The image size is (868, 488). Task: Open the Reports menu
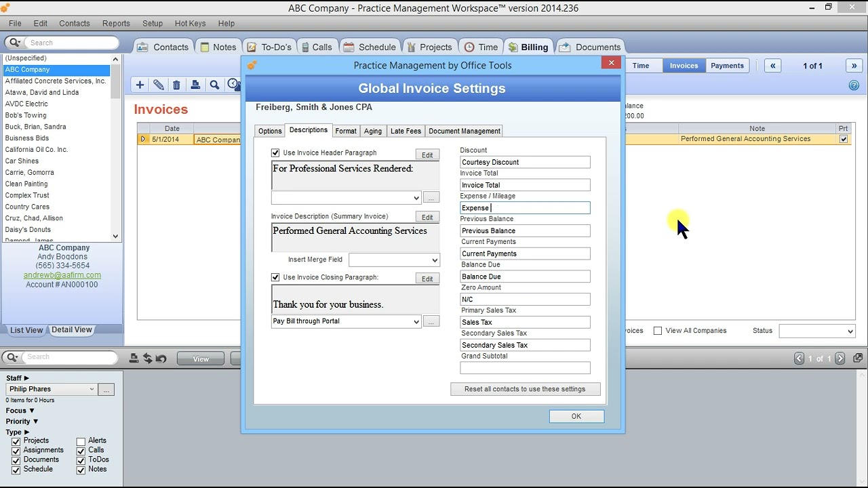pyautogui.click(x=116, y=23)
